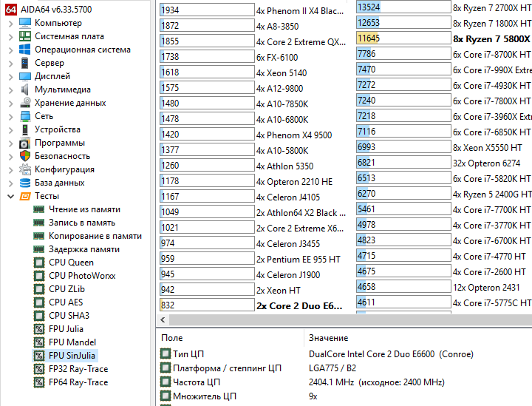Collapse the Тесты tree node
532x406 pixels.
pos(10,196)
